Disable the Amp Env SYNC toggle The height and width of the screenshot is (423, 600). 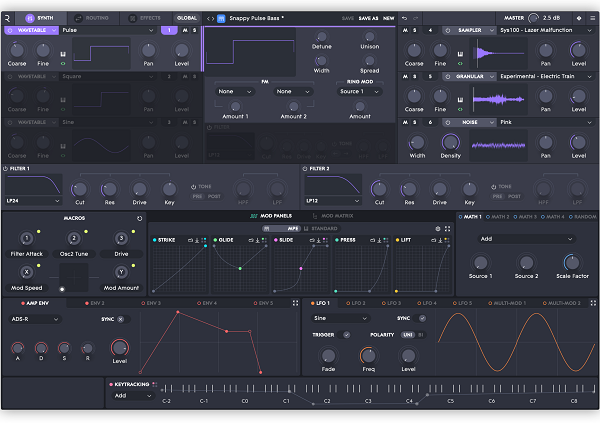click(121, 319)
